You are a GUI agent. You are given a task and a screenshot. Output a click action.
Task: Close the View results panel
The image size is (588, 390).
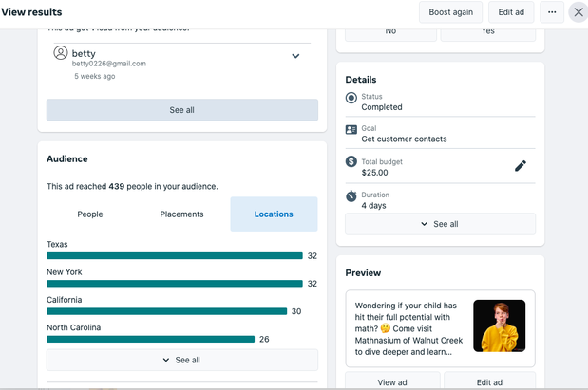(578, 12)
